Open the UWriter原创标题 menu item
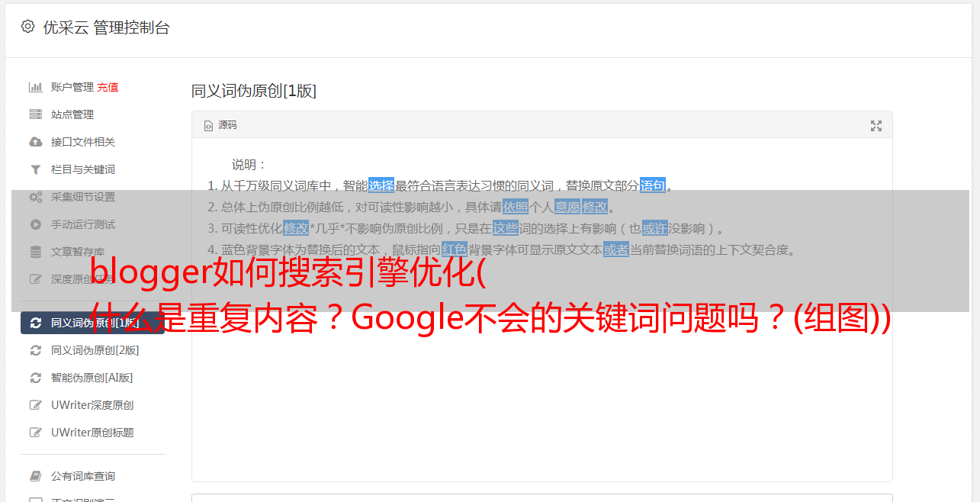Screen dimensions: 980x502 click(x=92, y=433)
